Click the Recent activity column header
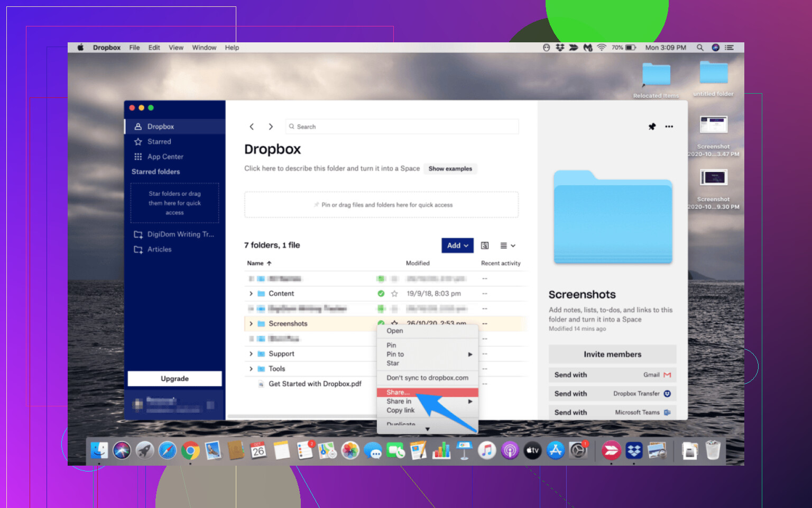 click(501, 263)
